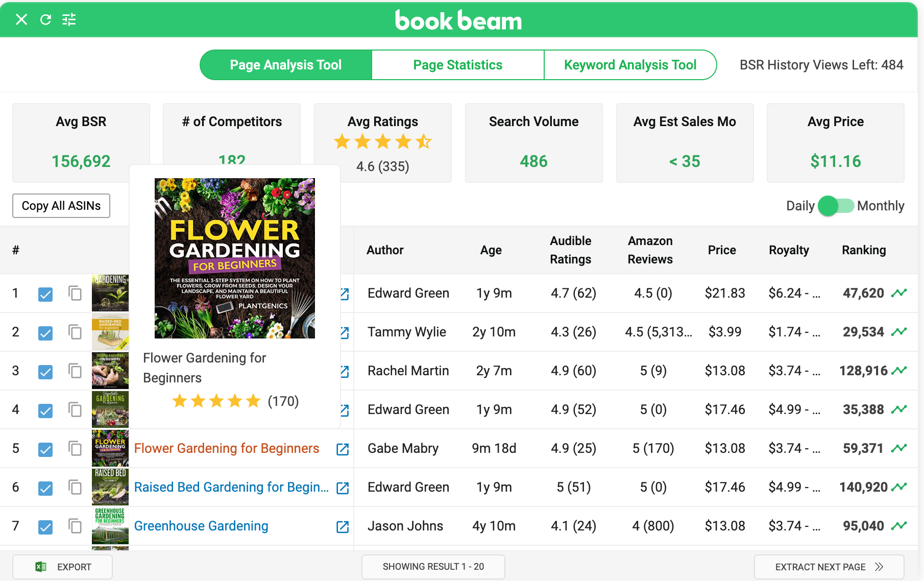Screen dimensions: 924x581
Task: Uncheck the checkbox for result row 1
Action: tap(45, 294)
